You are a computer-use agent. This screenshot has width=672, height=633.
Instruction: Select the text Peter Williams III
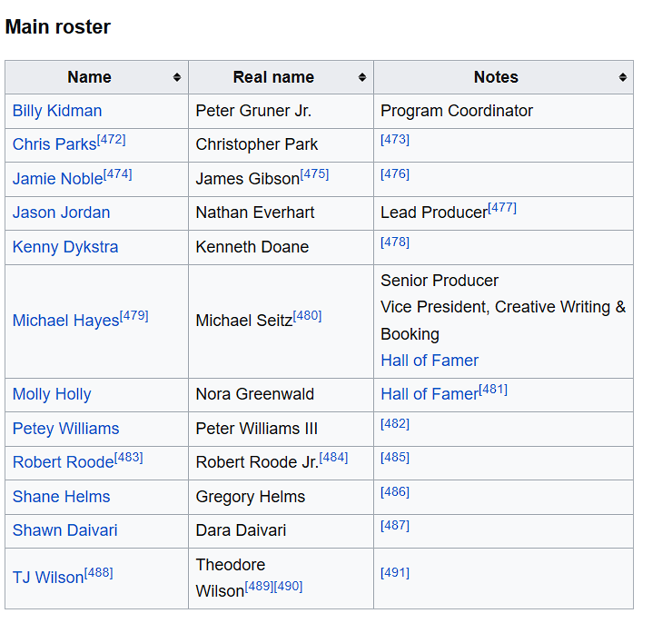click(x=257, y=429)
